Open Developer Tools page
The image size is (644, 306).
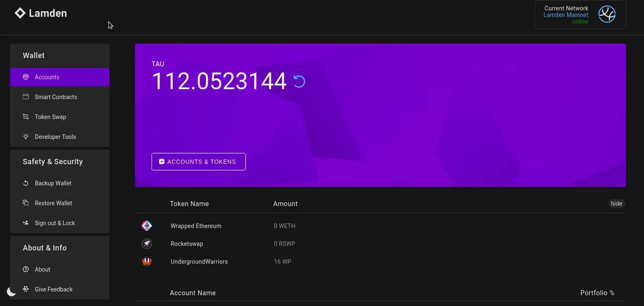[x=60, y=137]
